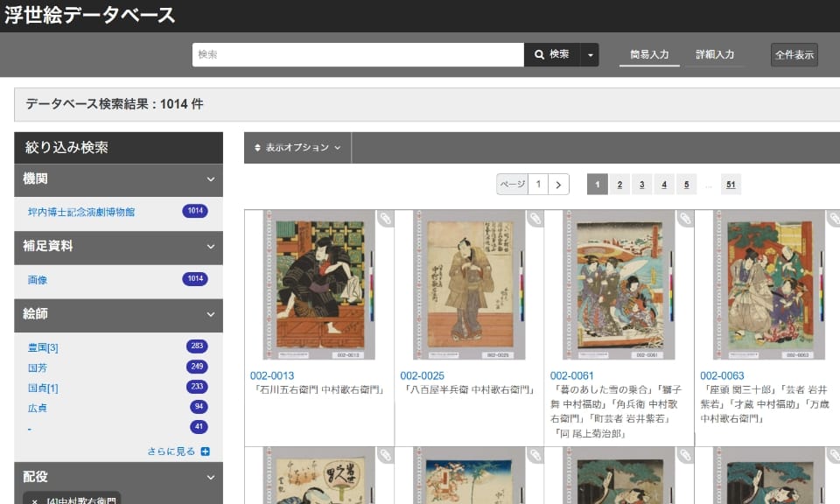The height and width of the screenshot is (504, 840).
Task: Focus the 検索 search input field
Action: tap(358, 54)
